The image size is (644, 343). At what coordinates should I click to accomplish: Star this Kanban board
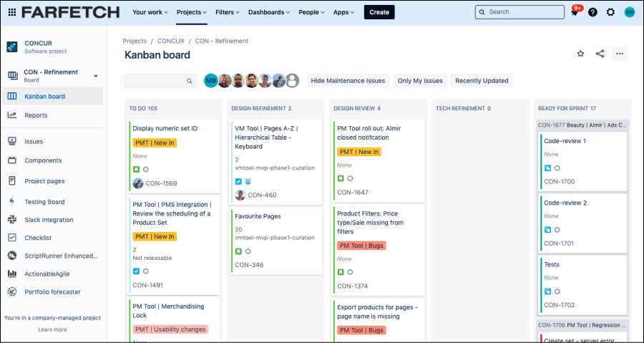pos(580,54)
